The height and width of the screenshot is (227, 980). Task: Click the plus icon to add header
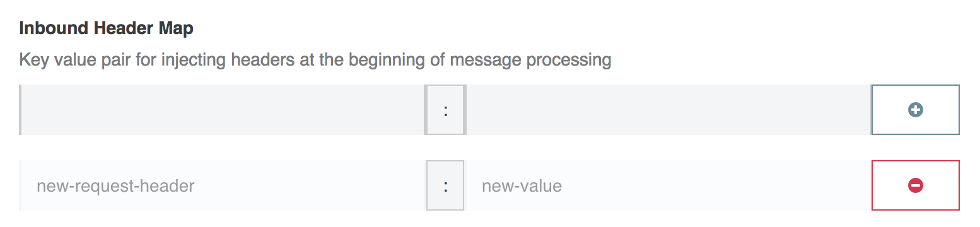(x=915, y=110)
